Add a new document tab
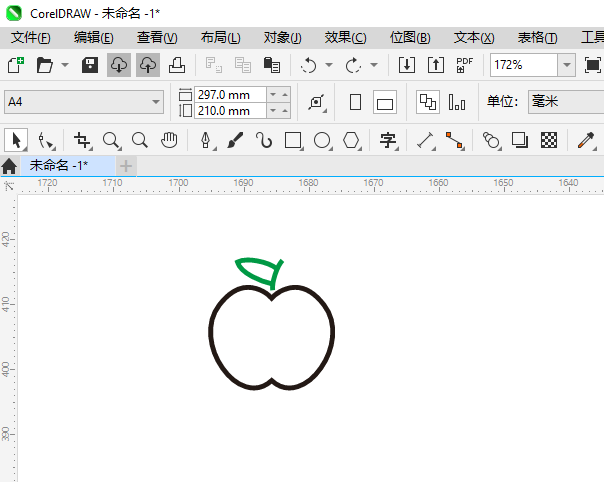 (x=126, y=166)
